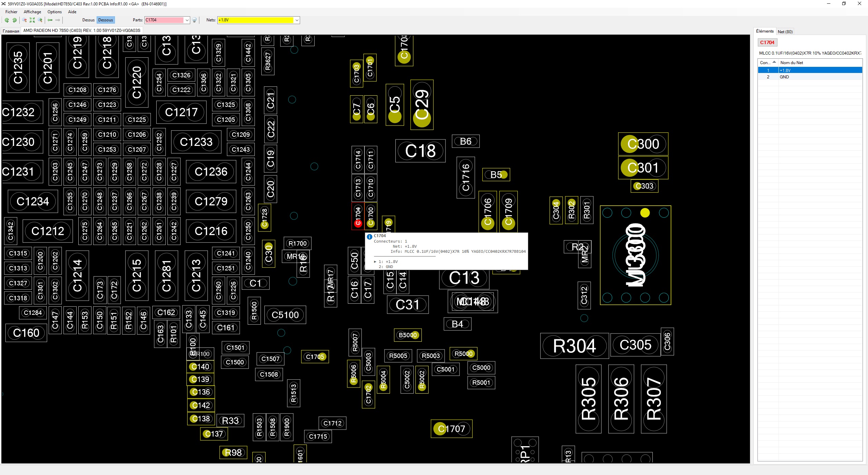Screen dimensions: 868x475
Task: Click the rotate counter-clockwise icon
Action: pyautogui.click(x=6, y=20)
